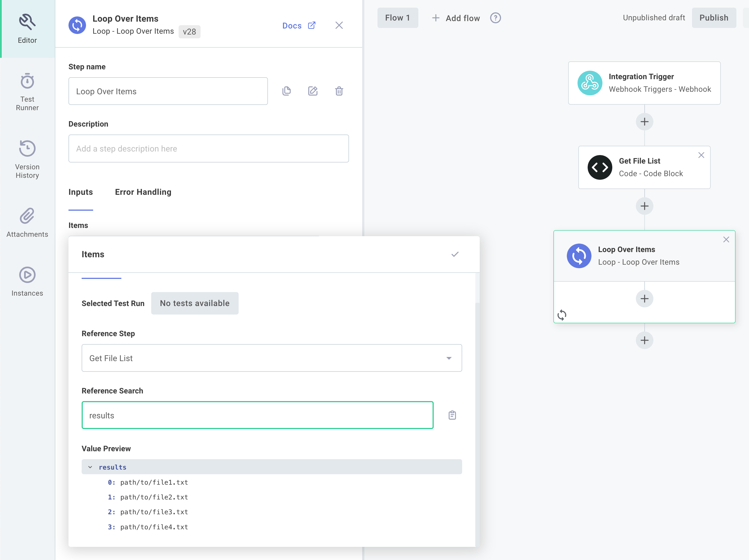
Task: Click the loop icon inside Loop Over Items node
Action: [562, 315]
